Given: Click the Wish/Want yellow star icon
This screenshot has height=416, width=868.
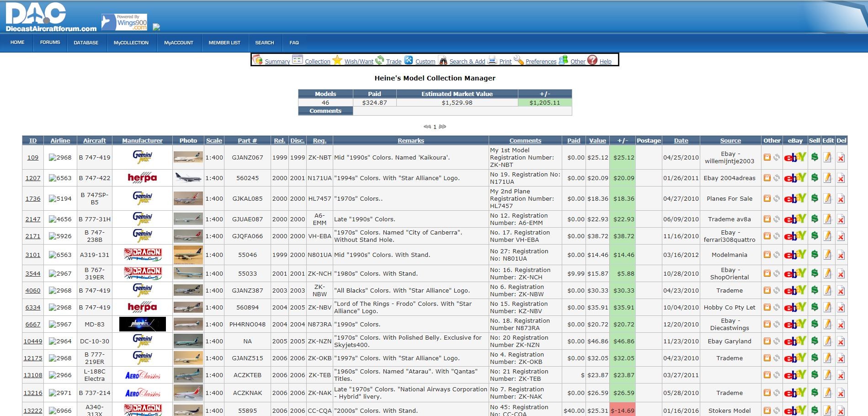Looking at the screenshot, I should click(337, 60).
